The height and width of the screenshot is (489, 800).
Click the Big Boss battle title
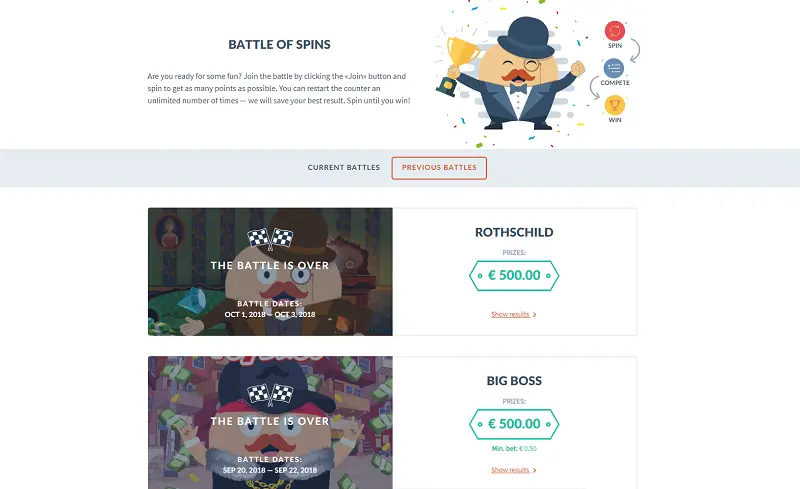[x=514, y=381]
